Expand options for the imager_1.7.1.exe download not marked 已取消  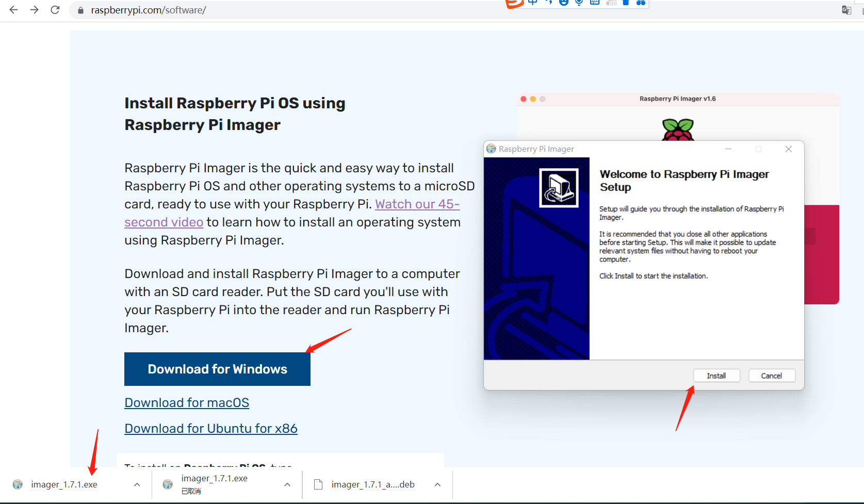point(137,484)
